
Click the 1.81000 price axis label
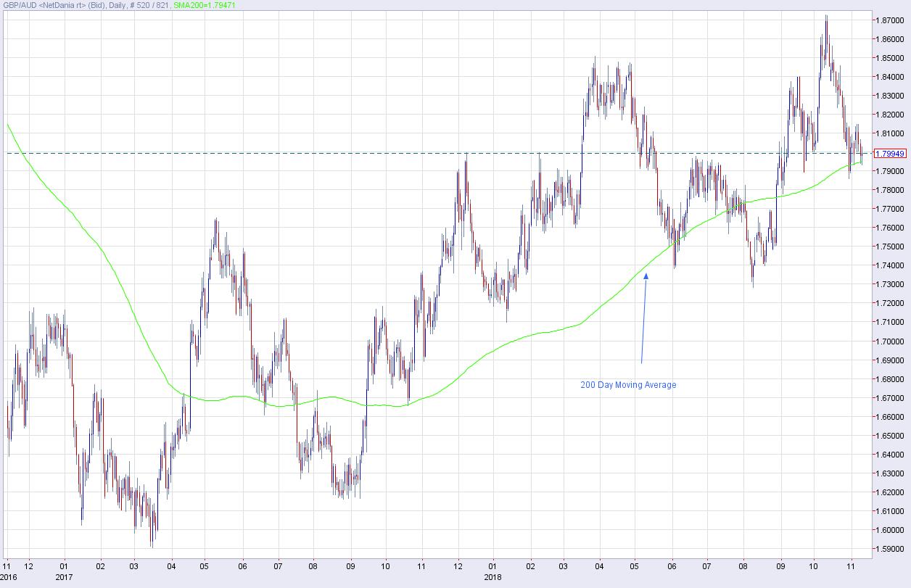coord(889,133)
